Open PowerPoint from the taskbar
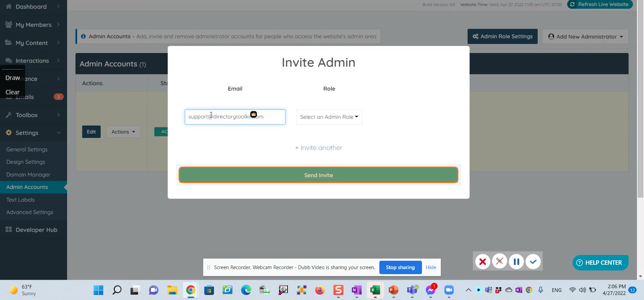This screenshot has height=300, width=644. (393, 290)
